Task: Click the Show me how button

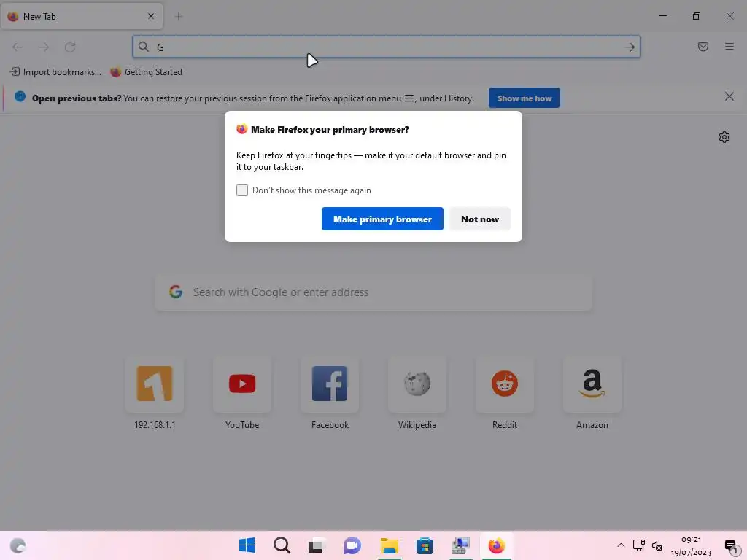Action: (524, 98)
